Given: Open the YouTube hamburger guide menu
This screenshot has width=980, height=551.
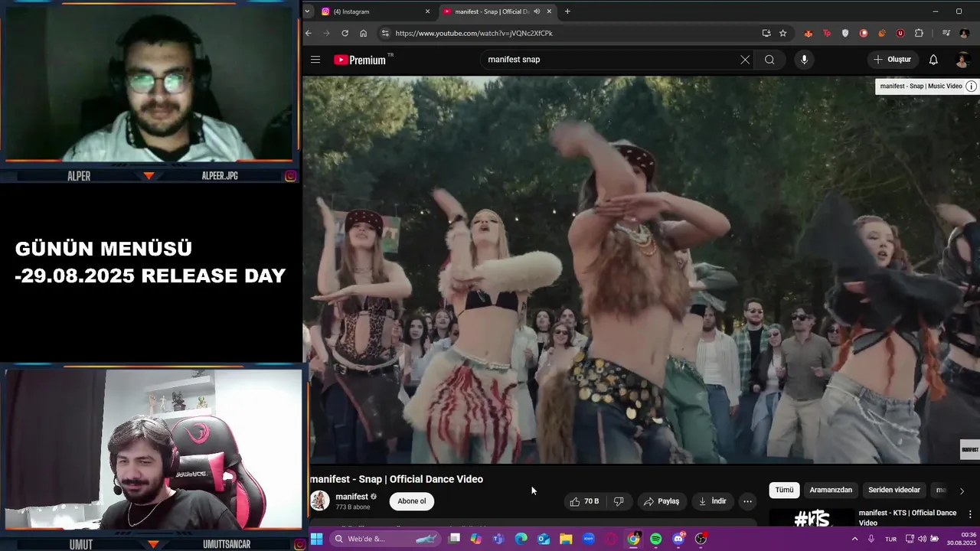Looking at the screenshot, I should tap(315, 60).
